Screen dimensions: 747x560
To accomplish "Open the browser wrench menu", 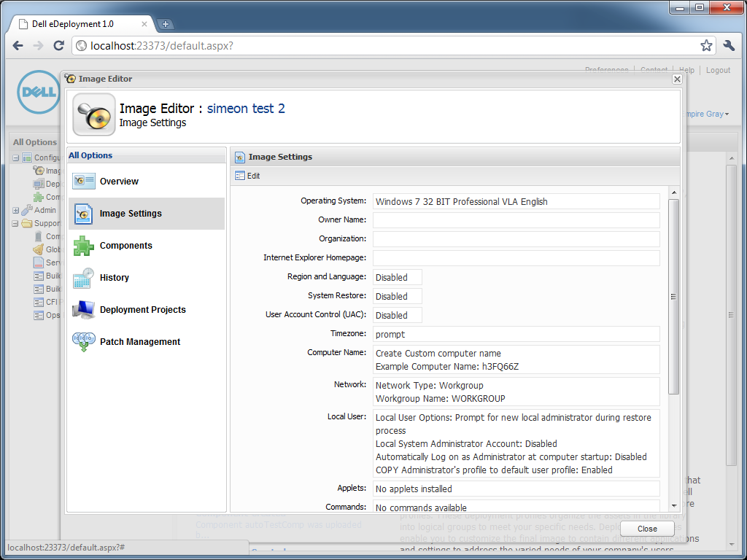I will point(729,46).
